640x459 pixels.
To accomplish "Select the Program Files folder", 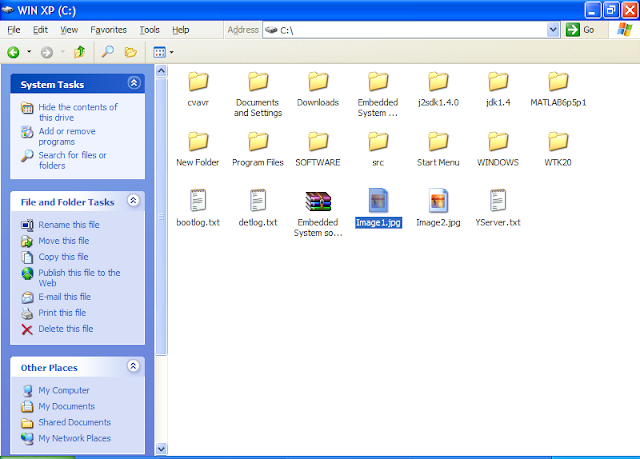I will point(258,149).
